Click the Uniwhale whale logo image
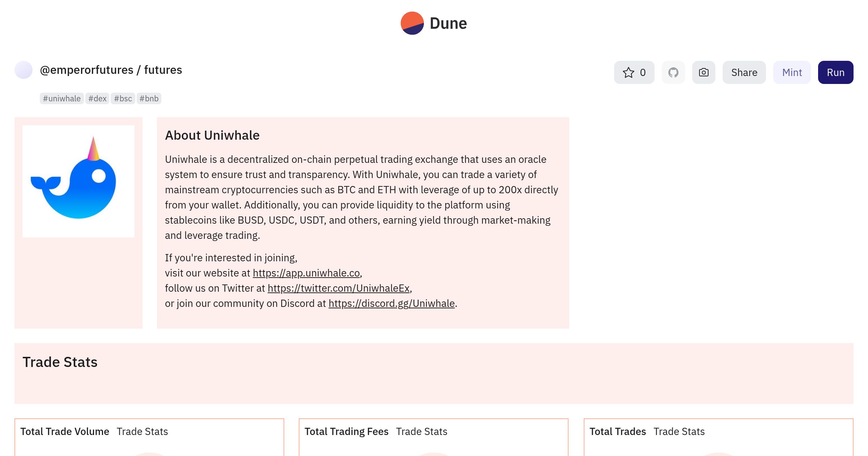The image size is (868, 456). [x=78, y=181]
